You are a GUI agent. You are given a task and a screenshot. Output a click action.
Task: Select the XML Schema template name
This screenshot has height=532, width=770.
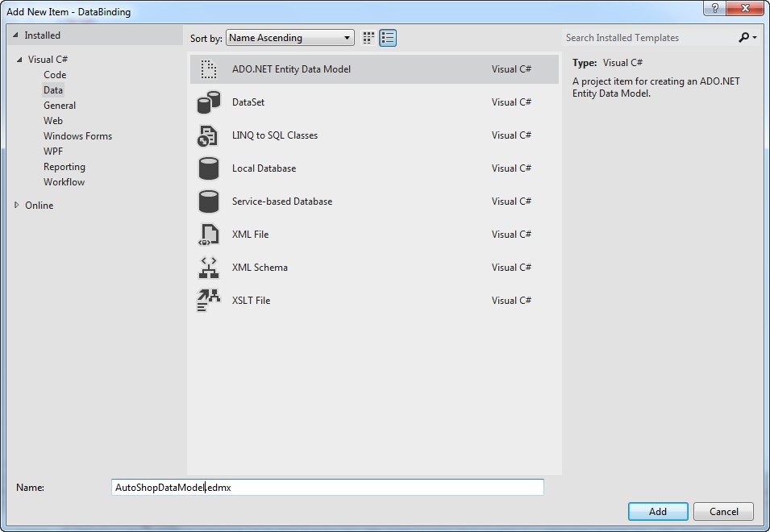point(260,268)
